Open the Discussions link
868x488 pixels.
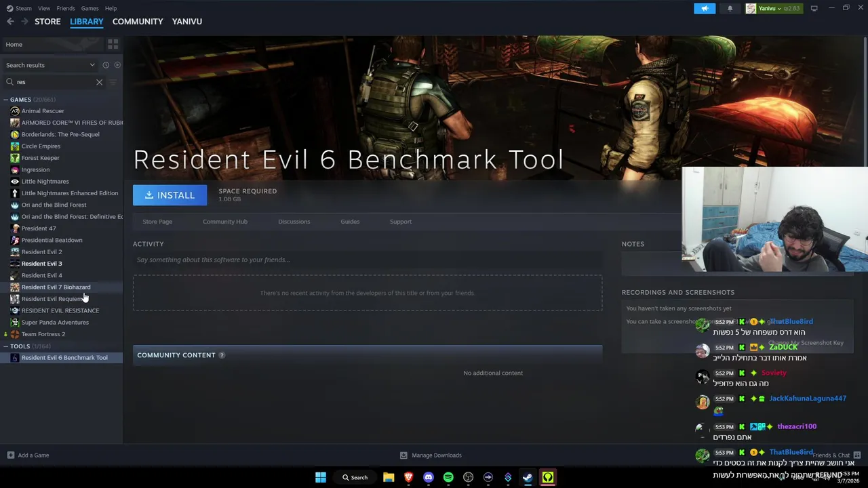(x=294, y=222)
